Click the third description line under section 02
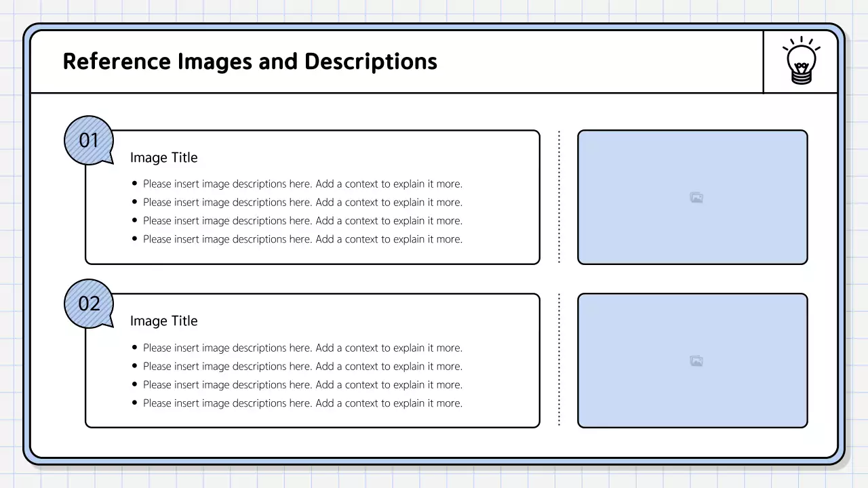Screen dimensions: 868x488 302,384
